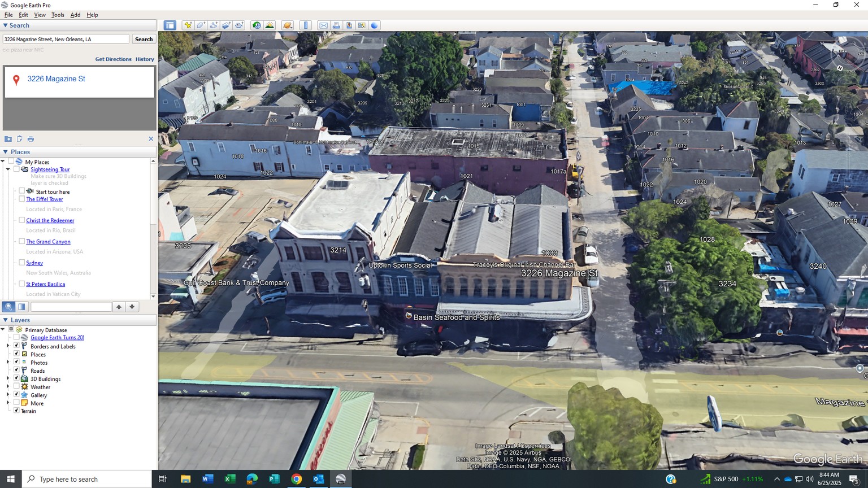Screen dimensions: 868x488
Task: Open the Ruler measuring tool
Action: (x=306, y=25)
